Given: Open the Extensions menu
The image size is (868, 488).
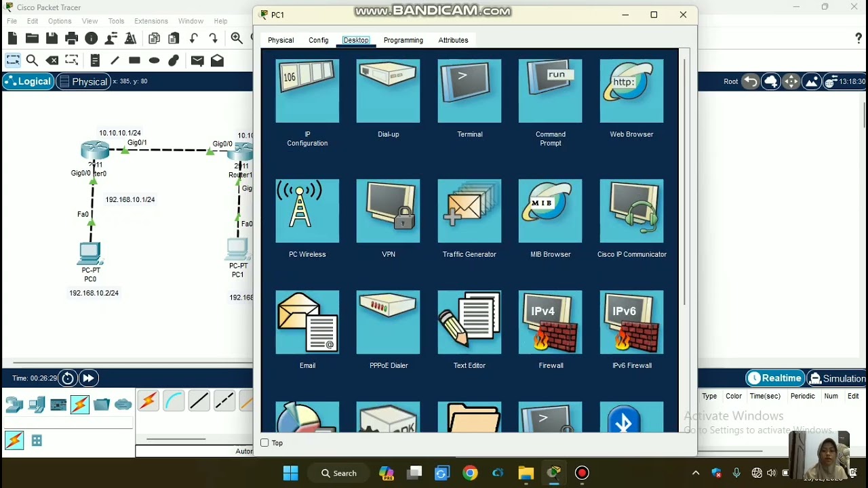Looking at the screenshot, I should (151, 21).
